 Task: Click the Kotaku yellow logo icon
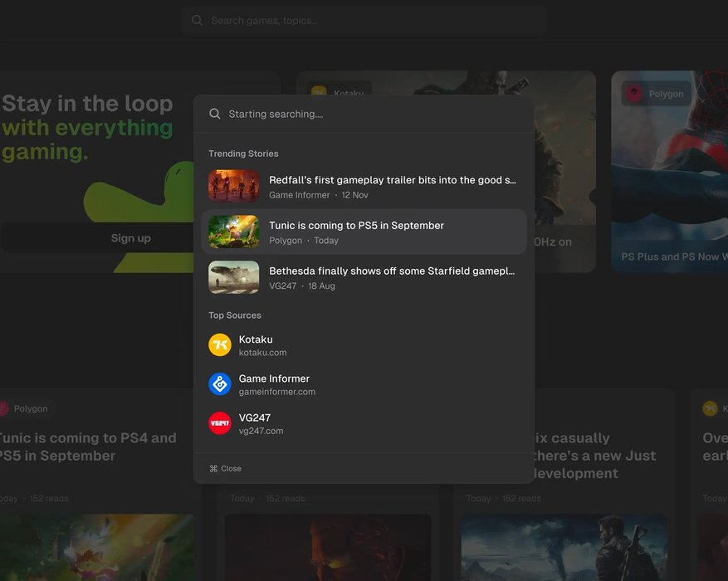coord(220,345)
